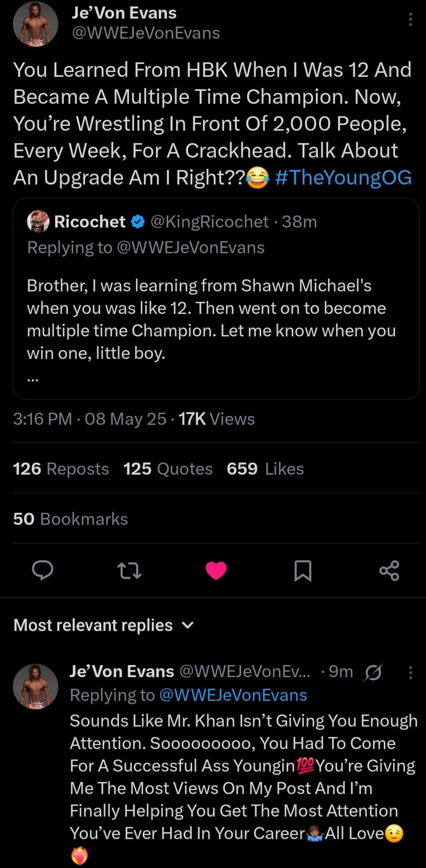Open Je'Von Evans' profile picture at top

(x=35, y=23)
